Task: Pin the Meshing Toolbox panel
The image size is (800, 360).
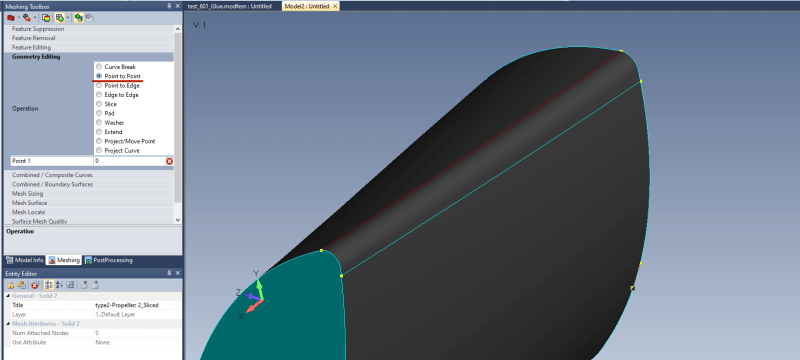Action: coord(170,6)
